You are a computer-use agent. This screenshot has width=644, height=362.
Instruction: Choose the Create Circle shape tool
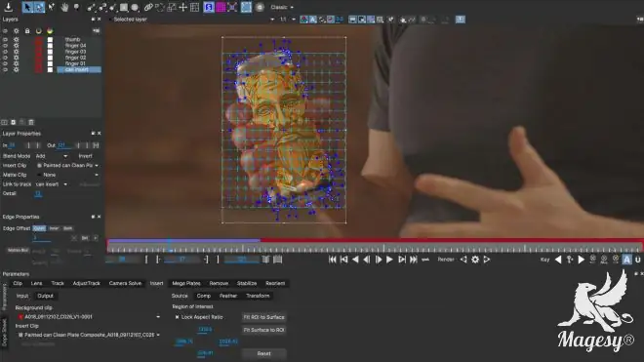click(135, 7)
